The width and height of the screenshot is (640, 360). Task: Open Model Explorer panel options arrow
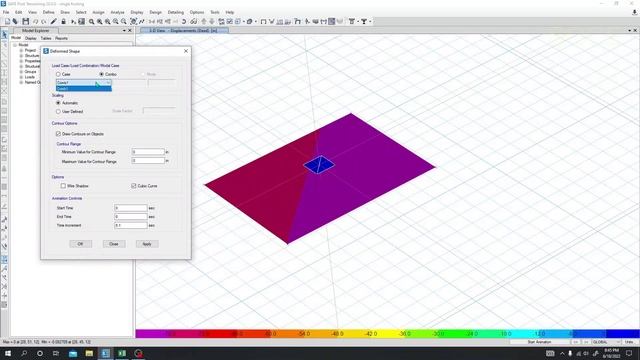[124, 31]
